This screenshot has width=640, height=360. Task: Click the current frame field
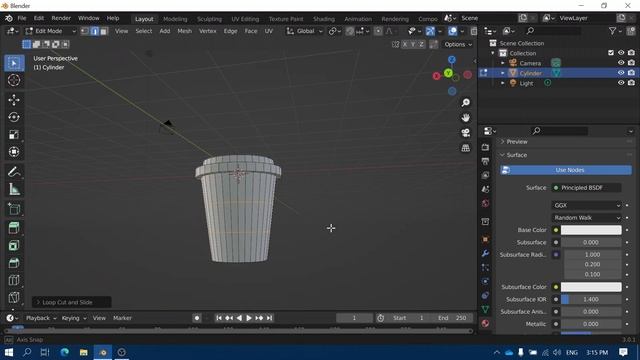tap(354, 318)
